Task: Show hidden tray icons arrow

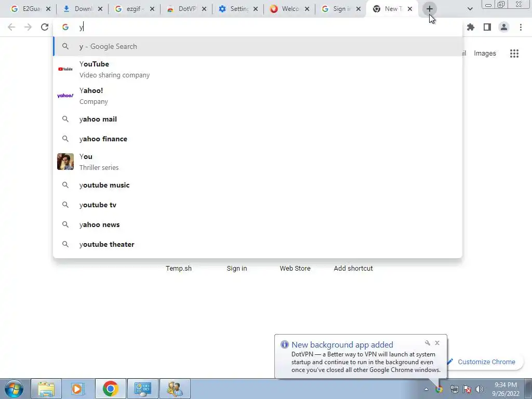Action: click(426, 390)
